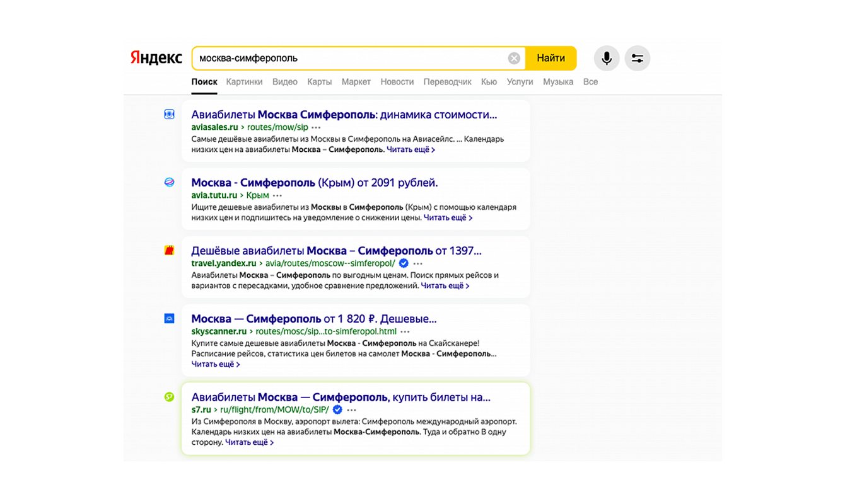The width and height of the screenshot is (845, 504).
Task: Click the avia.tutu.ru domain link
Action: 214,195
